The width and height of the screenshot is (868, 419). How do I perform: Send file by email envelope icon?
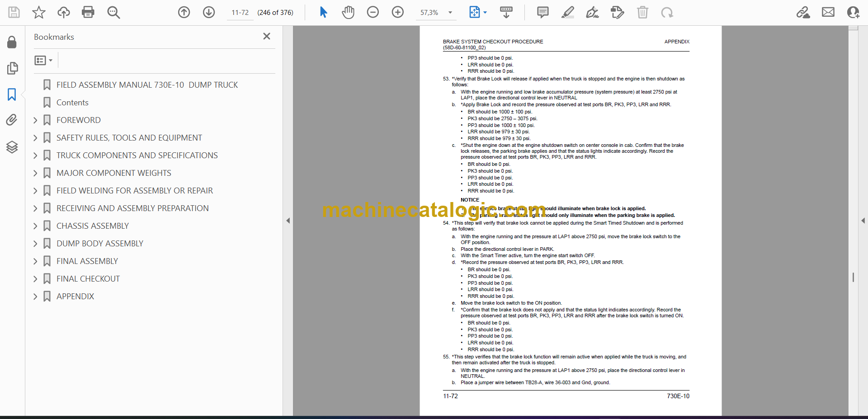pos(828,12)
